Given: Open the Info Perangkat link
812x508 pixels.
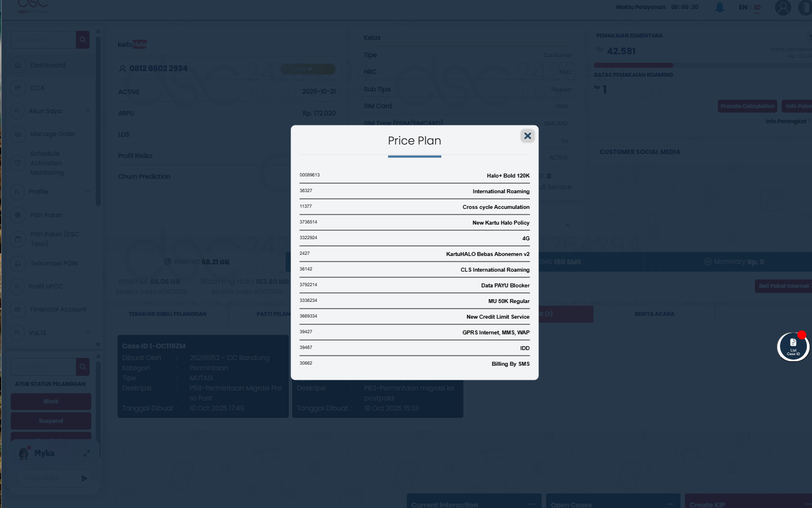Looking at the screenshot, I should click(786, 121).
